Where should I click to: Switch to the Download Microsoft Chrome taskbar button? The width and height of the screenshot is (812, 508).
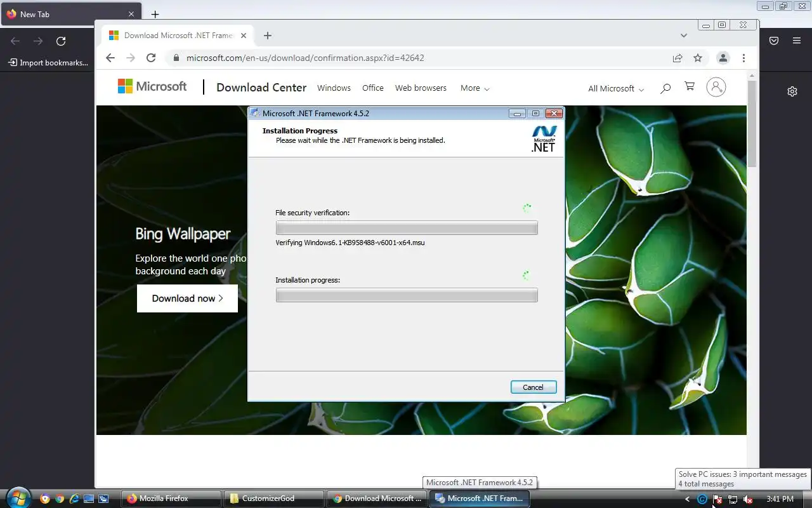[376, 498]
